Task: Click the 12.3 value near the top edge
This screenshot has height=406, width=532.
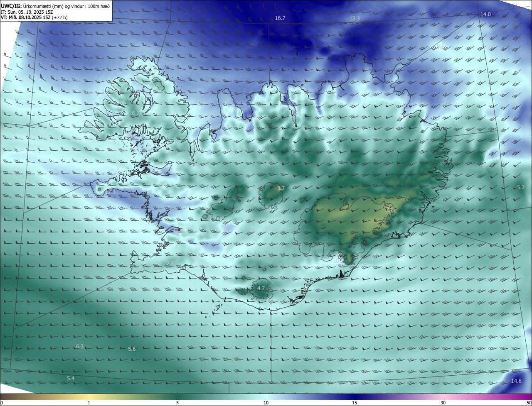Action: (355, 18)
